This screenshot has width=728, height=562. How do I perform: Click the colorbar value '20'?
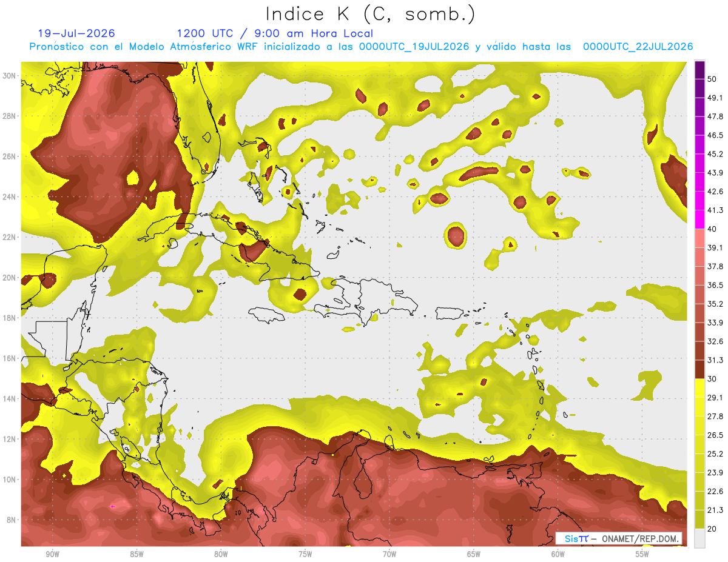point(712,529)
